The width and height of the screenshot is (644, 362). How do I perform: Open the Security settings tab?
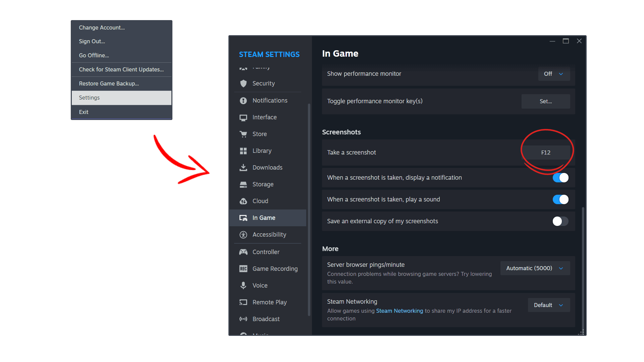[x=268, y=83]
